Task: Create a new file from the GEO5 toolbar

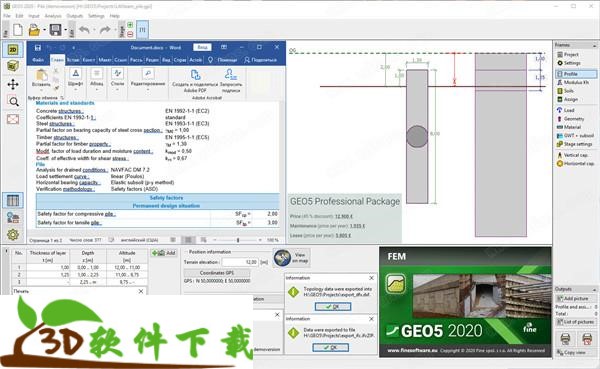Action: pyautogui.click(x=18, y=30)
